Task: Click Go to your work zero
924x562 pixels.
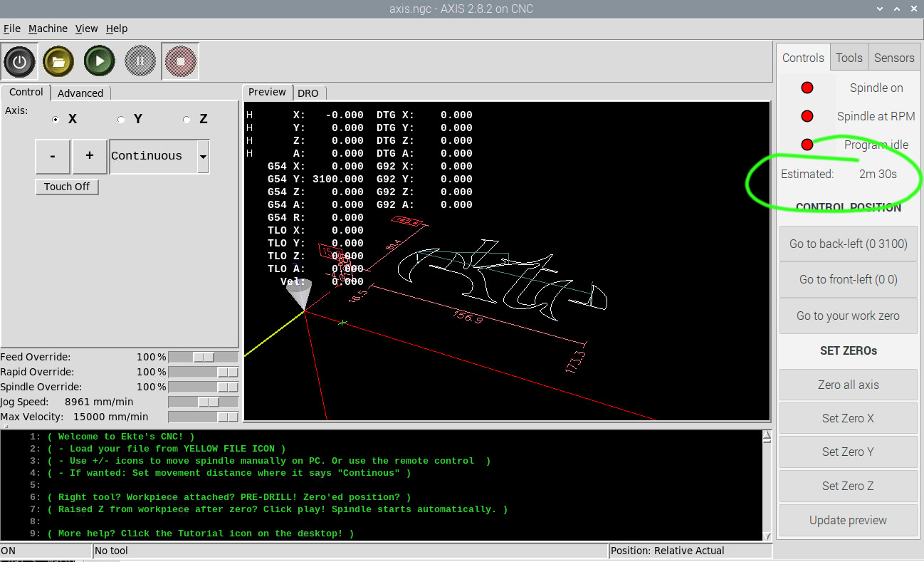Action: [848, 316]
